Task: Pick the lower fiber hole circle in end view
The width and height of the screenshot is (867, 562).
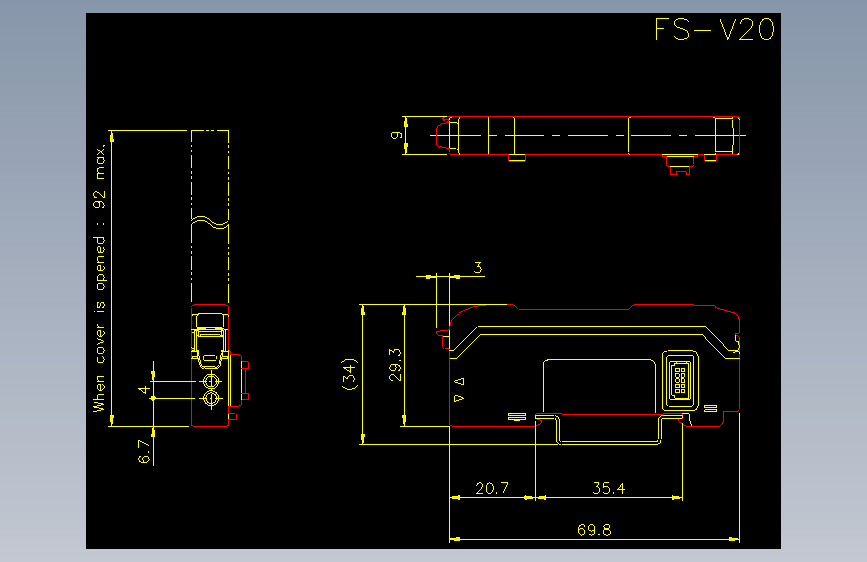Action: [x=211, y=398]
